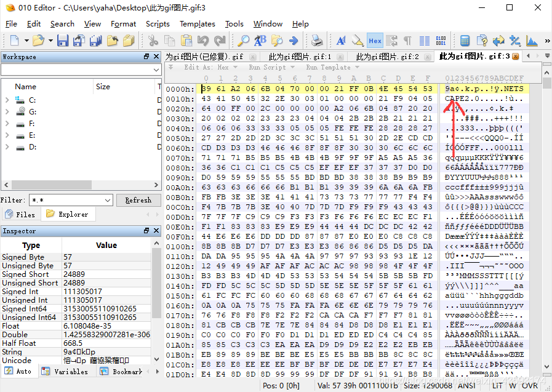Open the Edit menu
552x392 pixels.
click(34, 24)
